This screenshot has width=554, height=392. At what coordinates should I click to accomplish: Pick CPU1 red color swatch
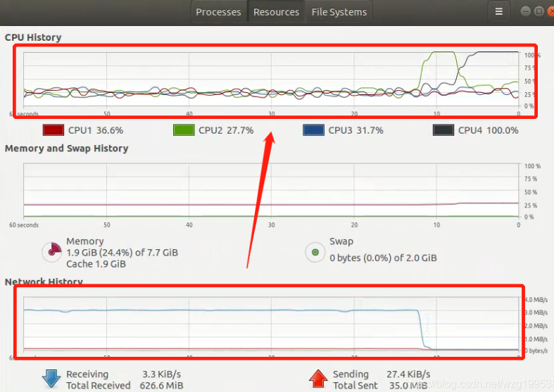53,130
